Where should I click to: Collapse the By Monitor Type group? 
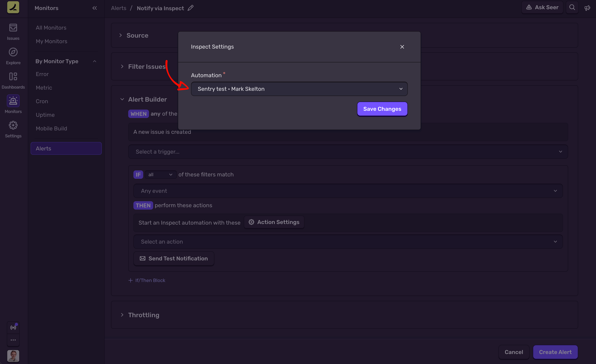pyautogui.click(x=95, y=61)
